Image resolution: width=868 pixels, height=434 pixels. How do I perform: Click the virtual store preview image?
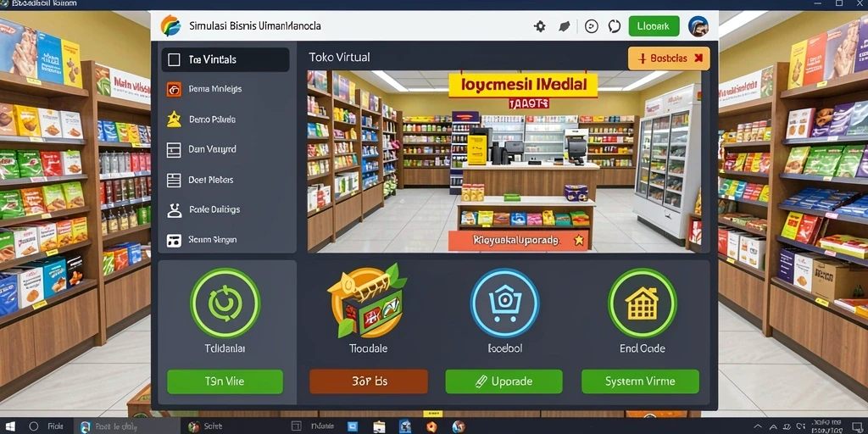click(503, 161)
